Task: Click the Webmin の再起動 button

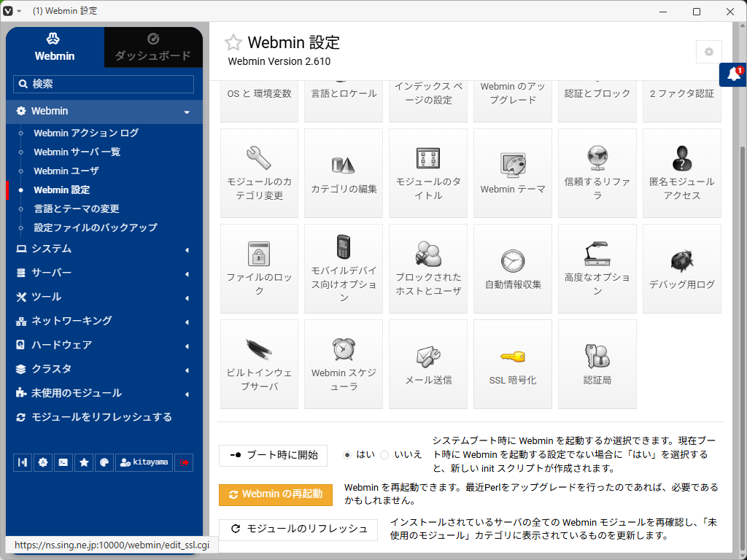Action: 276,495
